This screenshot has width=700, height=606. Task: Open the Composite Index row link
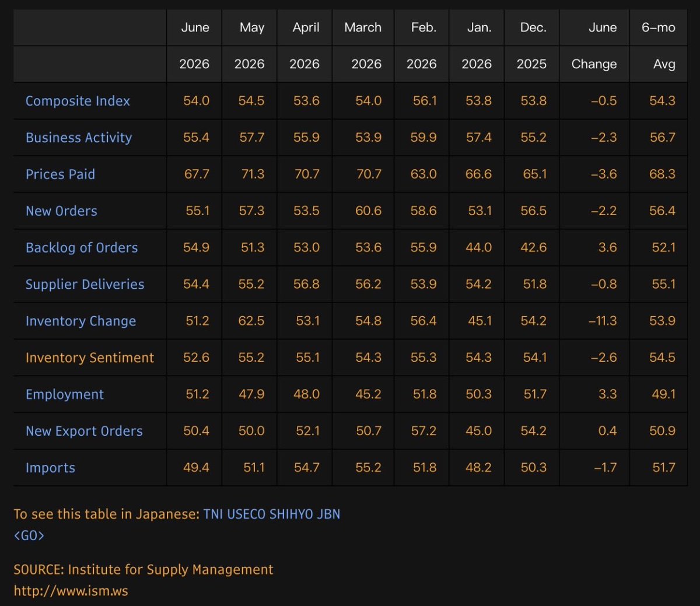[x=78, y=101]
